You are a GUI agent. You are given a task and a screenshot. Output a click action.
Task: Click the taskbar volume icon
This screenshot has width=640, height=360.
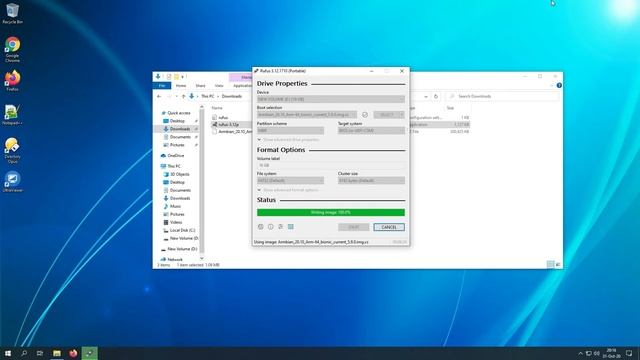coord(597,353)
